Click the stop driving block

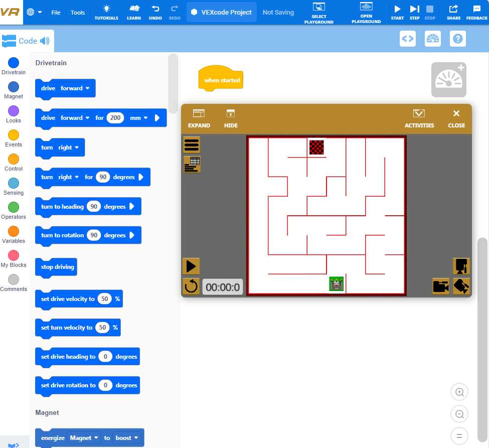[x=57, y=267]
